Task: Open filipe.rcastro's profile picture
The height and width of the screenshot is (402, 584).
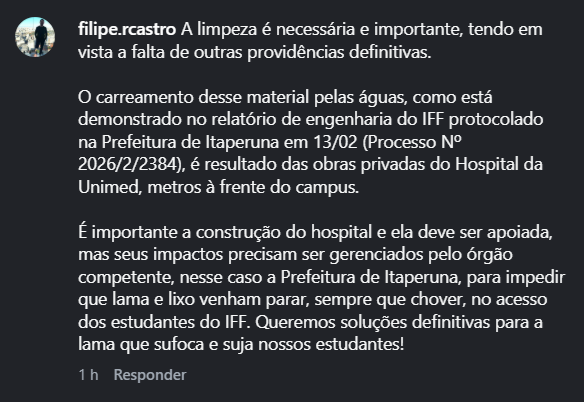Action: point(35,37)
